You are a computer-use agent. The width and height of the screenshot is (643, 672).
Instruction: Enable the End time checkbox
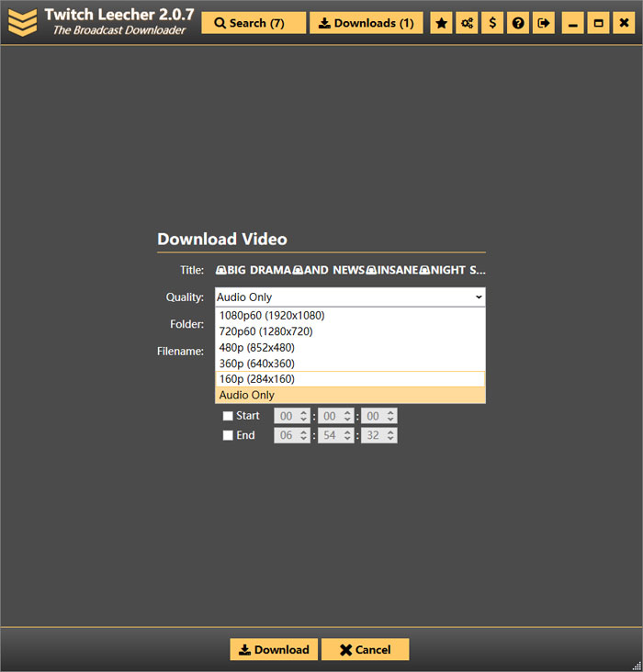(228, 435)
